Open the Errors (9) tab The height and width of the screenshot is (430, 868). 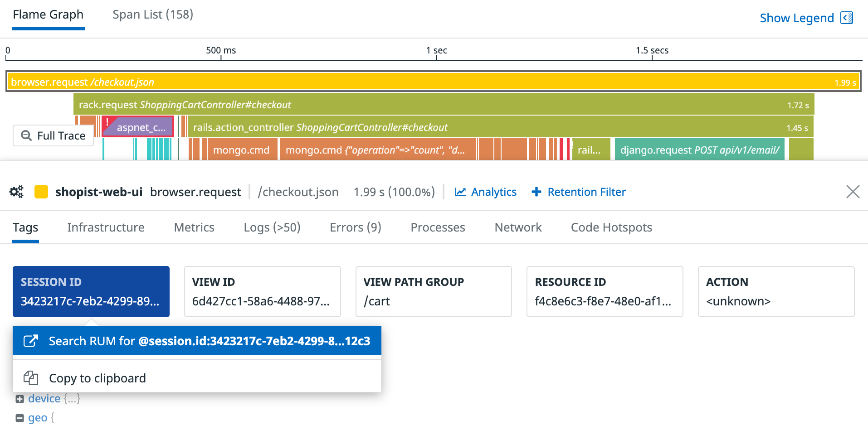355,227
